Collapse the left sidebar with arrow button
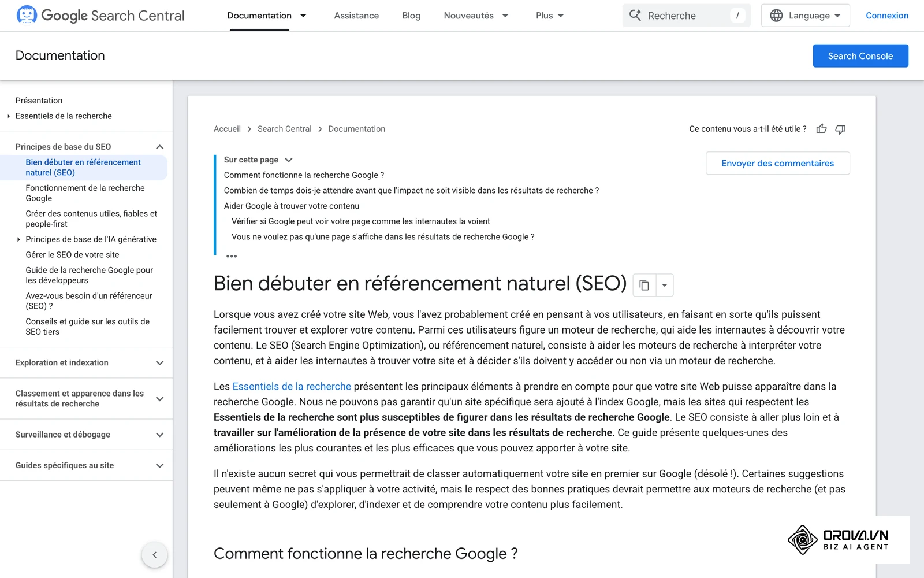Viewport: 924px width, 578px height. coord(155,555)
